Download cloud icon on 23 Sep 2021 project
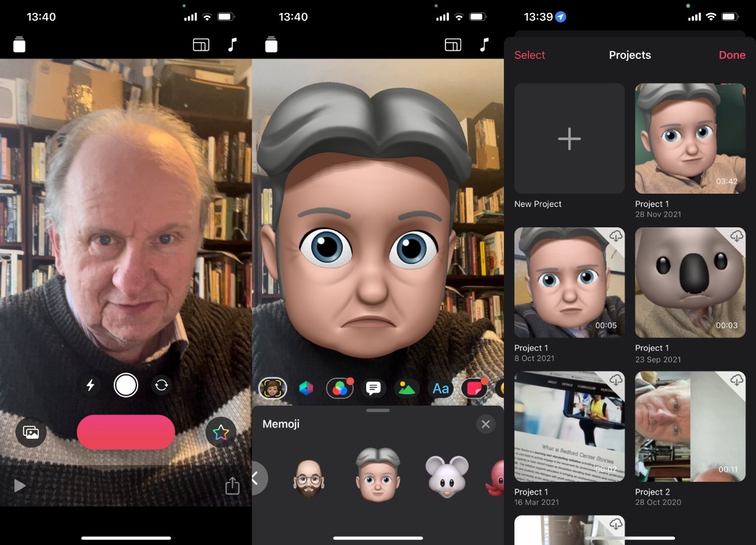This screenshot has width=756, height=545. click(x=737, y=236)
